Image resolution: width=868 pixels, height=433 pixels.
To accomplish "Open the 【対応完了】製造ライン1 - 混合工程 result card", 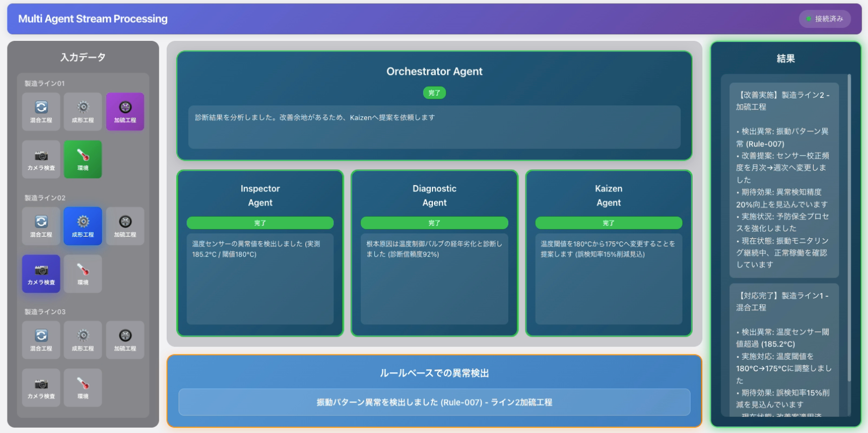I will (x=784, y=350).
